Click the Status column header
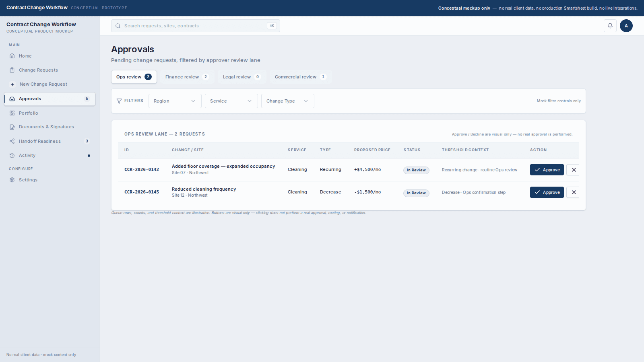This screenshot has width=644, height=362. click(412, 150)
